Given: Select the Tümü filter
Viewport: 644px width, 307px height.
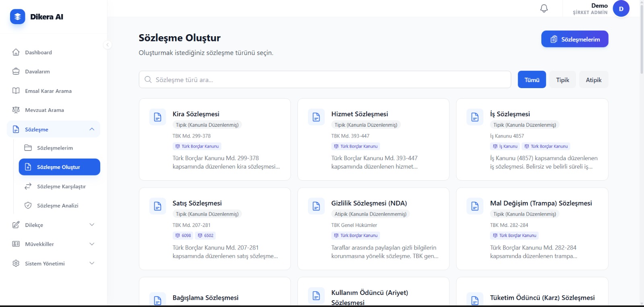Looking at the screenshot, I should pyautogui.click(x=531, y=80).
